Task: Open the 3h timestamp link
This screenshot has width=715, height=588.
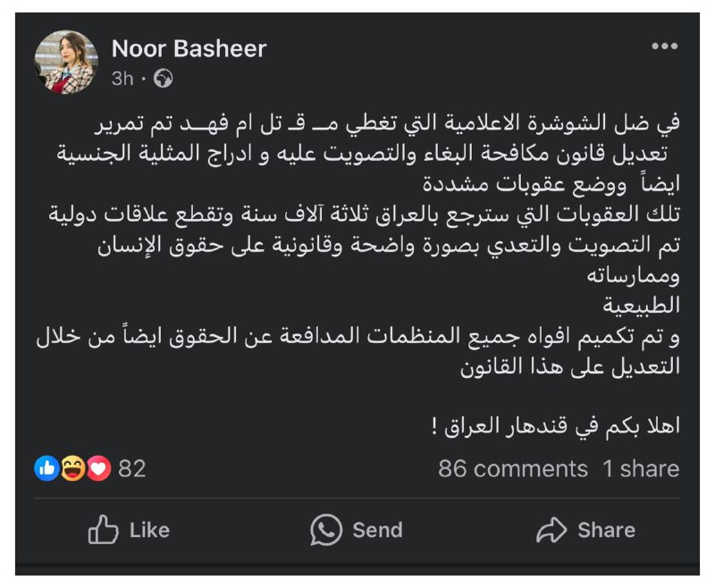Action: pyautogui.click(x=122, y=79)
